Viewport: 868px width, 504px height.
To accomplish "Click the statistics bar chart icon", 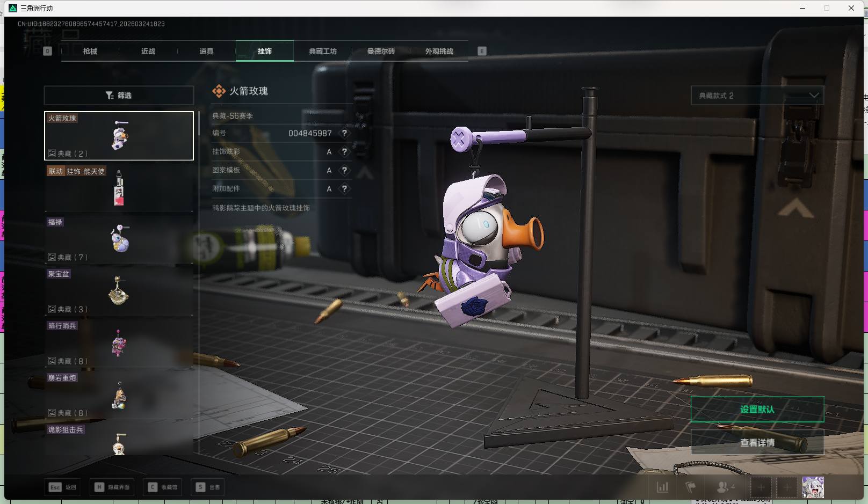I will [x=663, y=487].
